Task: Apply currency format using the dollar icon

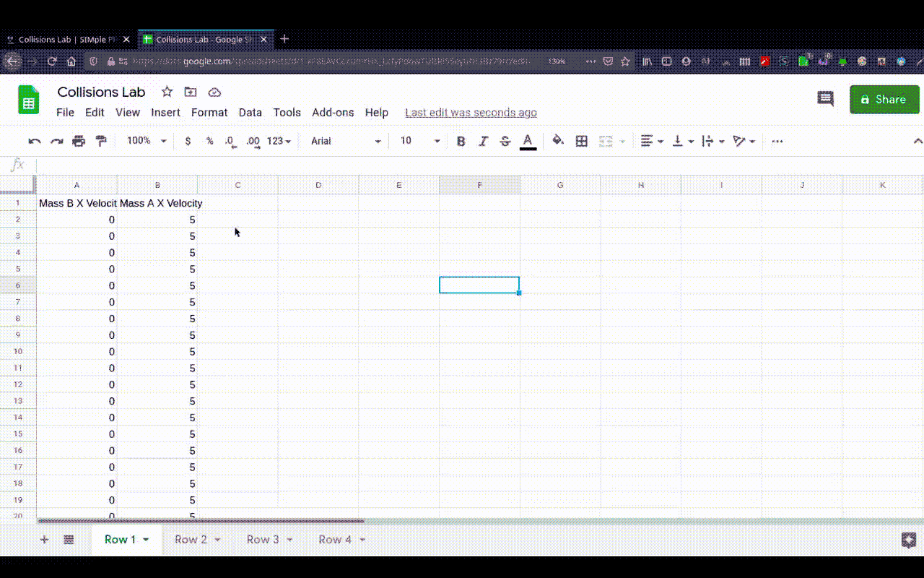Action: pyautogui.click(x=188, y=141)
